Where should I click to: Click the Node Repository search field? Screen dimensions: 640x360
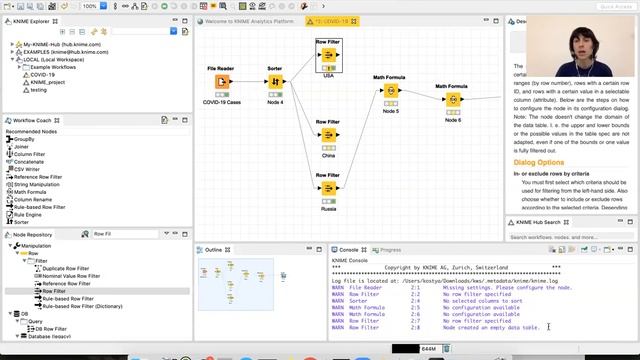125,234
